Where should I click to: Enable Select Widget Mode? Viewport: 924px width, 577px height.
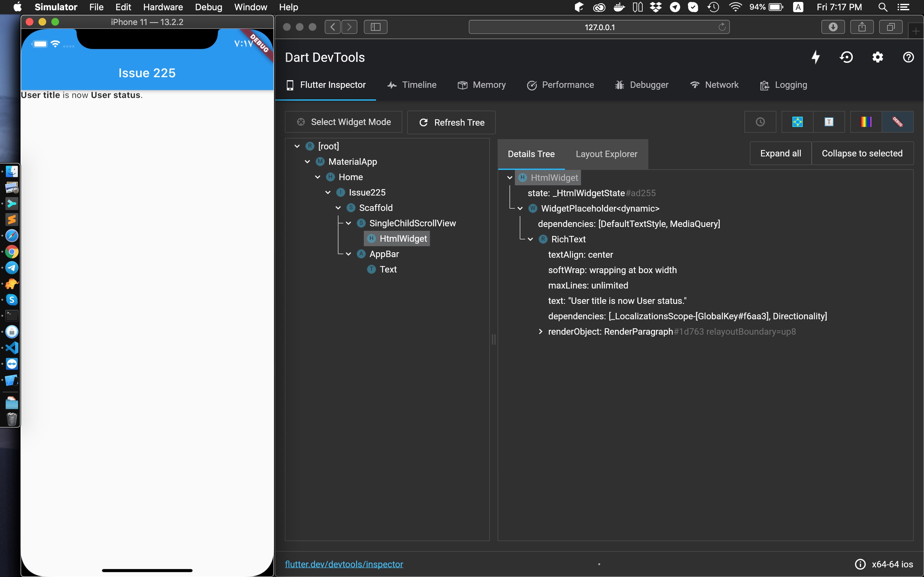343,122
